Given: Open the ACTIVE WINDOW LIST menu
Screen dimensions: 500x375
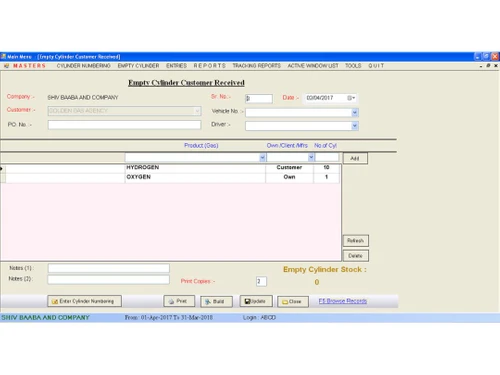Looking at the screenshot, I should coord(313,66).
